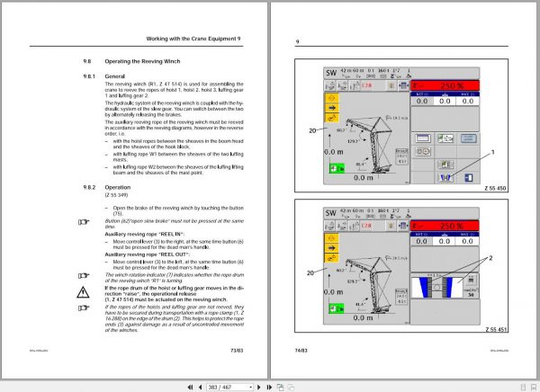Click the figure label 'Z 55 451'

[496, 329]
